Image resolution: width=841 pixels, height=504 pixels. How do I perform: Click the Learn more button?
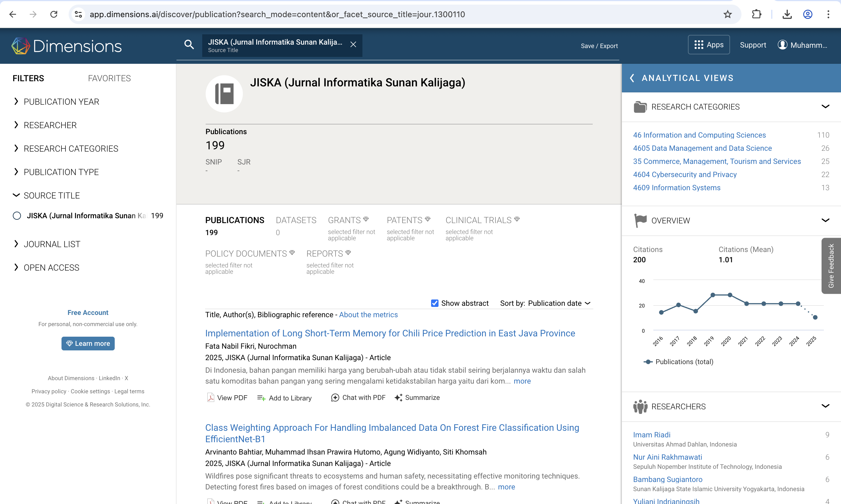click(x=88, y=343)
